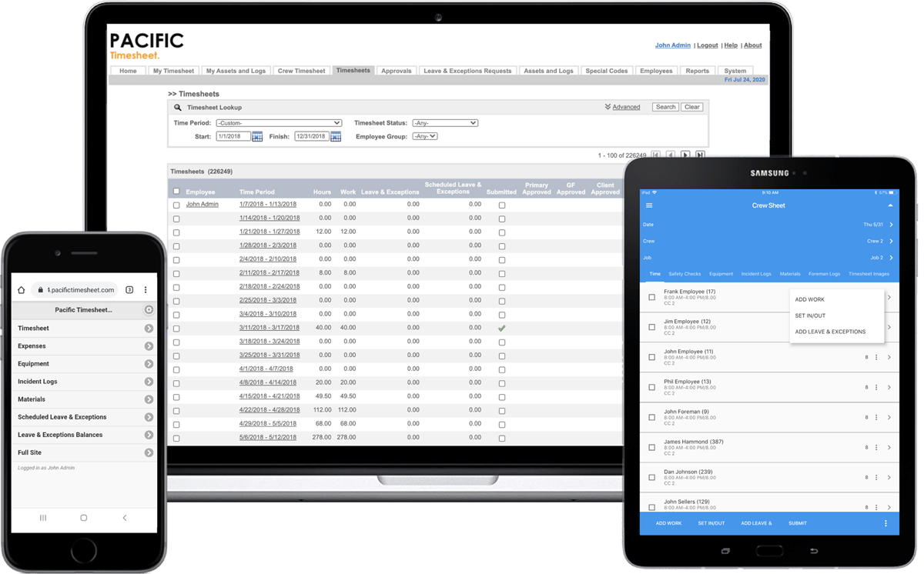Check the box next to Frank Employee
Image resolution: width=924 pixels, height=574 pixels.
coord(651,297)
